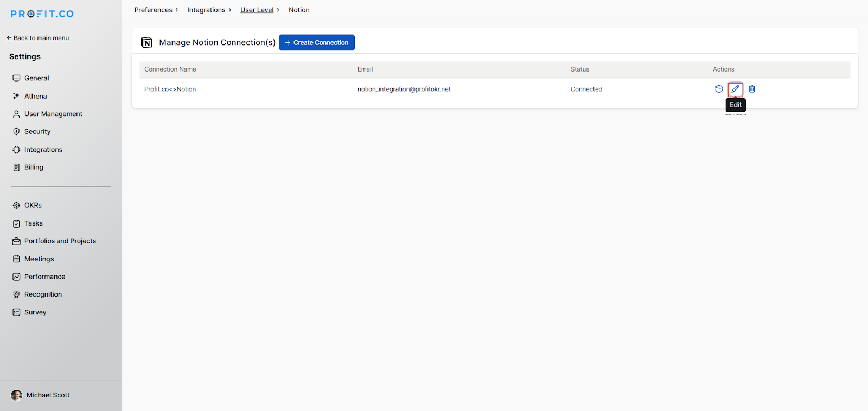Click the Portfolios briefcase icon
The image size is (868, 411).
click(16, 241)
